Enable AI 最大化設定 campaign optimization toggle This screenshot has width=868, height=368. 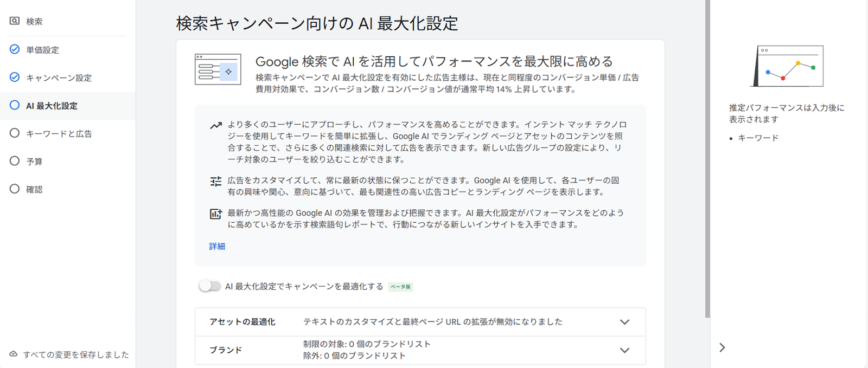[209, 286]
